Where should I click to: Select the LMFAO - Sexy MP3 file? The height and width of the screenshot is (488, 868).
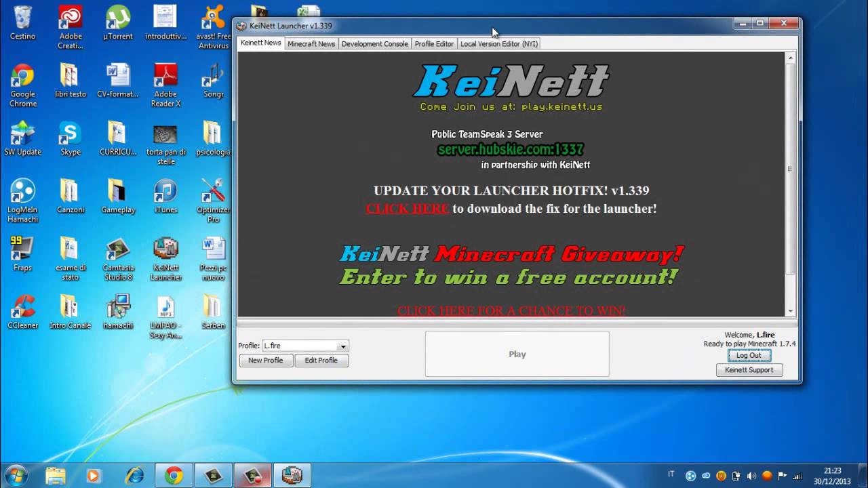[165, 316]
